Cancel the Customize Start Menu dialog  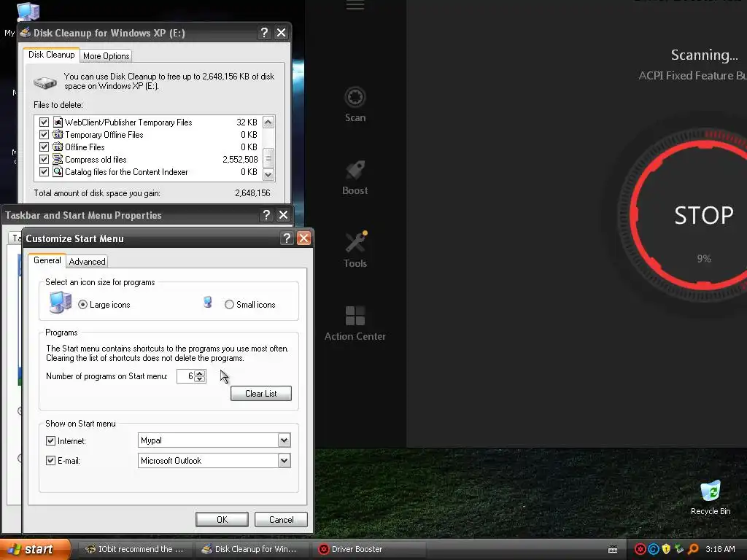click(x=281, y=519)
